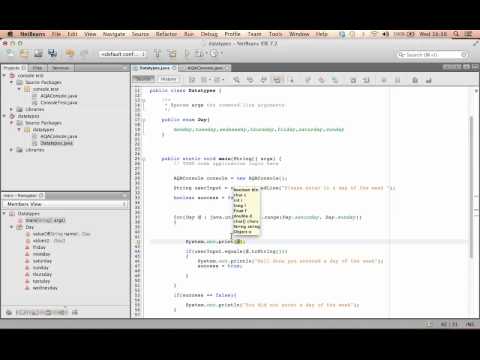
Task: Click the Undo toolbar icon
Action: 70,53
